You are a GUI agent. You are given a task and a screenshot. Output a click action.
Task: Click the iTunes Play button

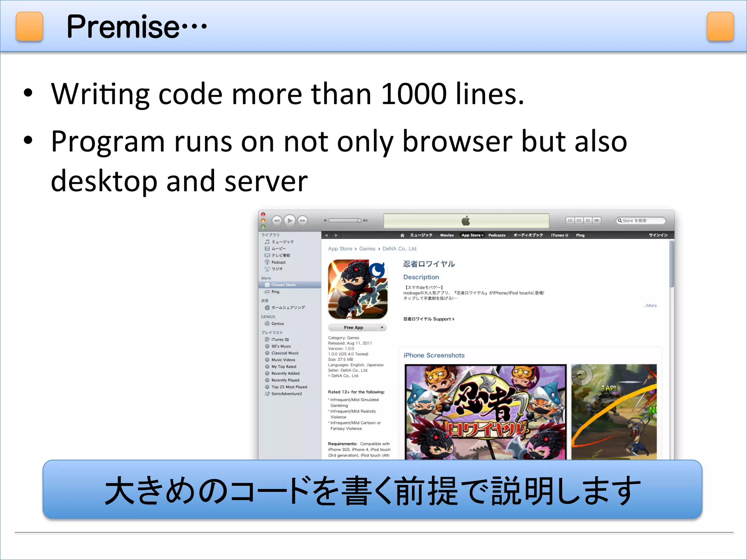[x=290, y=221]
